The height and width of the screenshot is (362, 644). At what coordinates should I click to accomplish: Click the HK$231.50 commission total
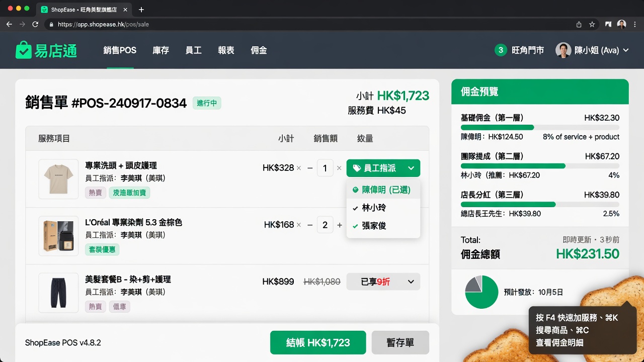588,254
